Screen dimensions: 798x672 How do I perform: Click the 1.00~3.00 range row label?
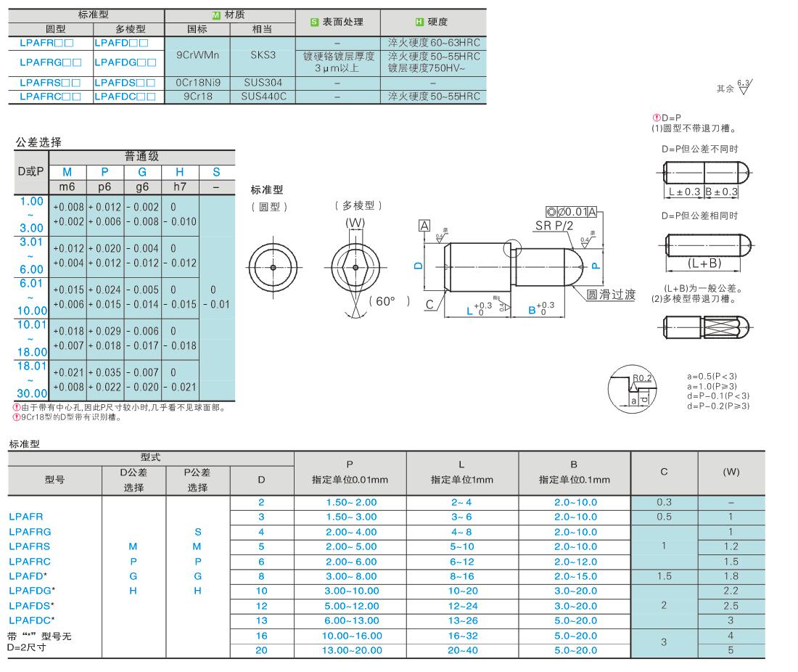click(x=31, y=214)
